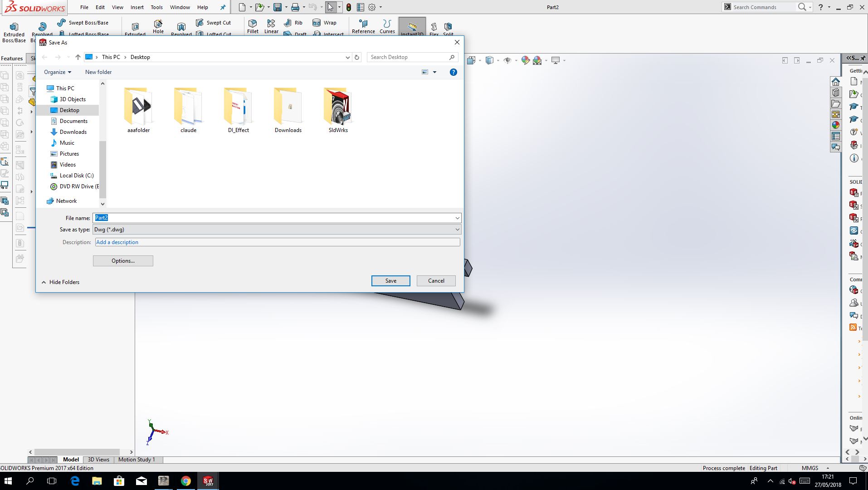Switch to the 3D Views tab

[x=98, y=460]
